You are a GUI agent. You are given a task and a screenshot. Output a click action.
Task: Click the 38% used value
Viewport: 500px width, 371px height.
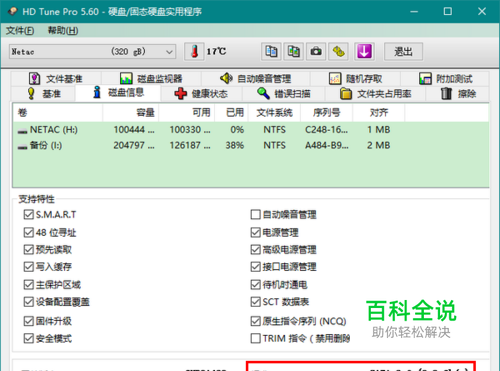click(235, 145)
